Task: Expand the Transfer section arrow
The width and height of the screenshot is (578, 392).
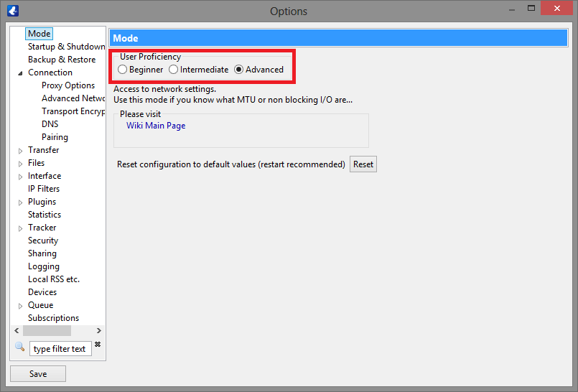Action: tap(20, 150)
